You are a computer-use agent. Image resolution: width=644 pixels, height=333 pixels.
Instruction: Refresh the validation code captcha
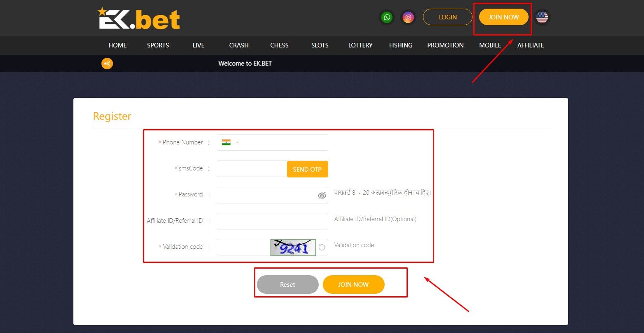tap(322, 247)
